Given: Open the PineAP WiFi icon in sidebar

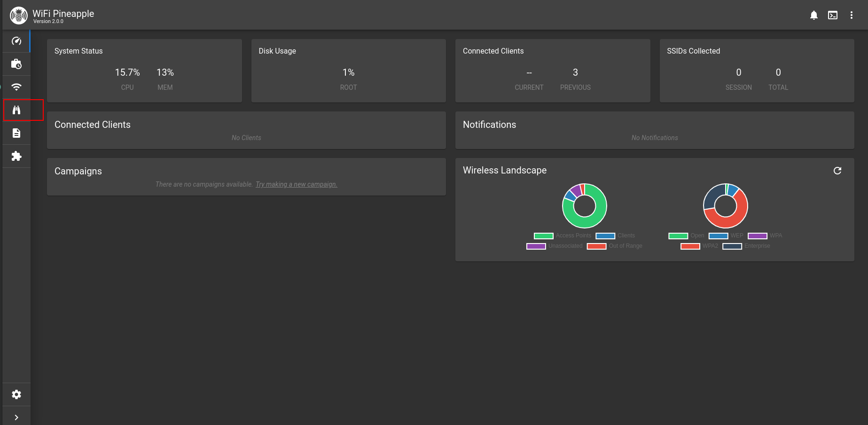Looking at the screenshot, I should [x=16, y=87].
